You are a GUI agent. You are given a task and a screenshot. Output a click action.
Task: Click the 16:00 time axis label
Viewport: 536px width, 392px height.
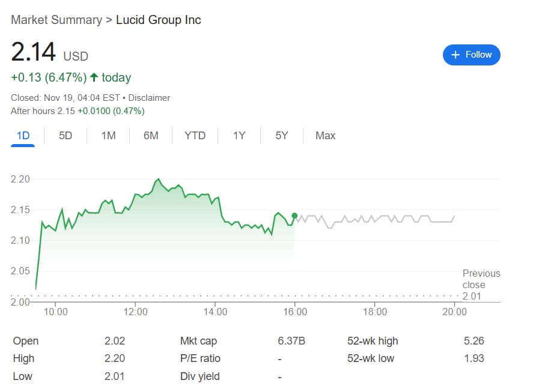coord(295,312)
